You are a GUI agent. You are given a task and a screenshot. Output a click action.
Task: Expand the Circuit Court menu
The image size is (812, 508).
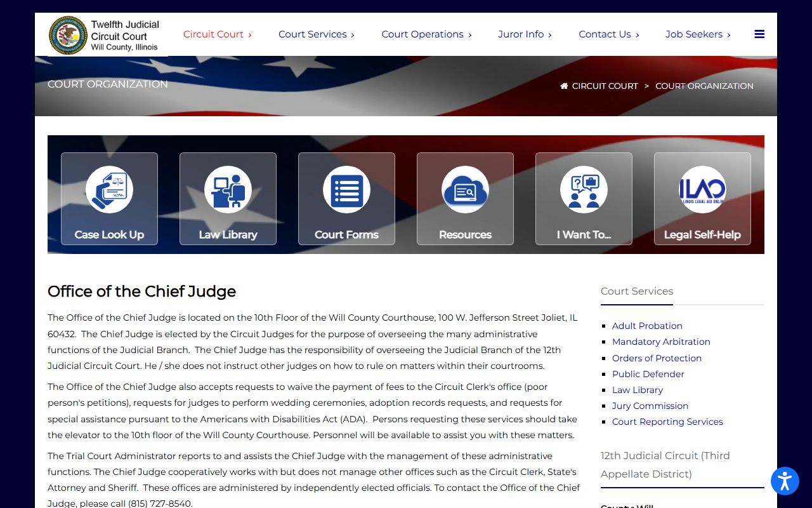[x=218, y=34]
